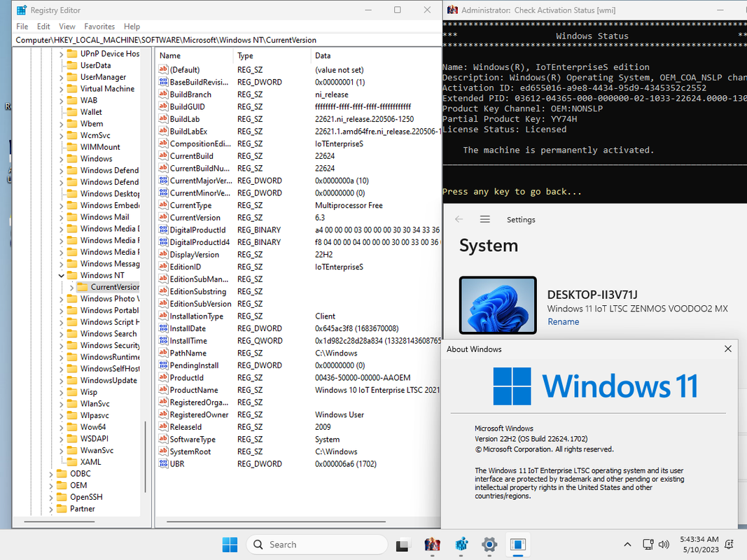This screenshot has width=747, height=560.
Task: Click the DisplayVersion string value icon
Action: click(x=163, y=255)
